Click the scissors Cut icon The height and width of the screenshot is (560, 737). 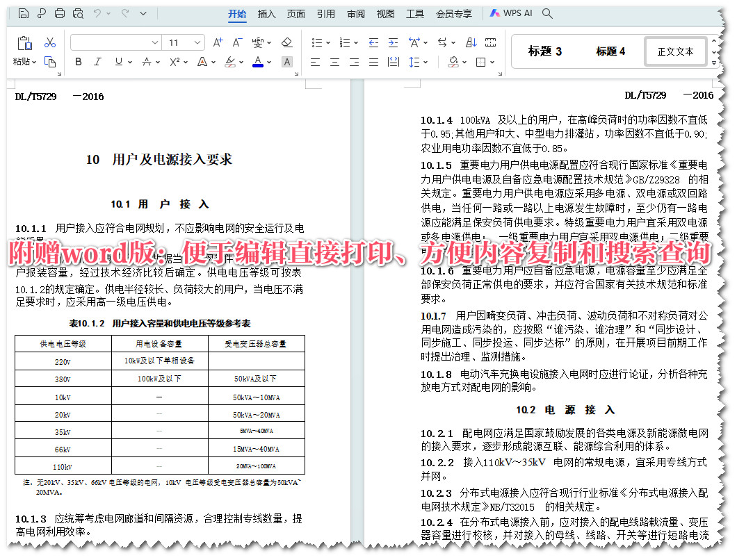pos(50,42)
